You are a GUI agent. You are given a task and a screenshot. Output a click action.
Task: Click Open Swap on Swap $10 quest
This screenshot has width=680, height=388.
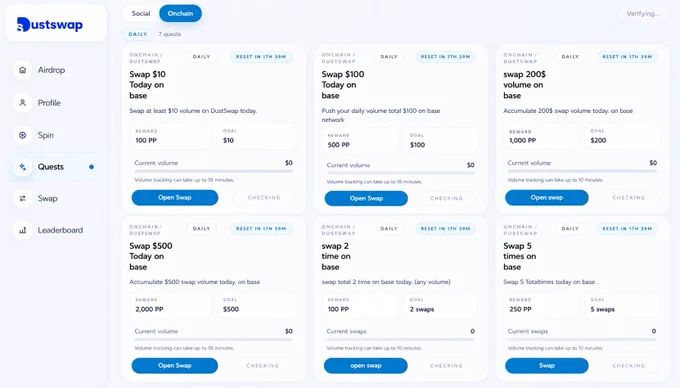[175, 198]
